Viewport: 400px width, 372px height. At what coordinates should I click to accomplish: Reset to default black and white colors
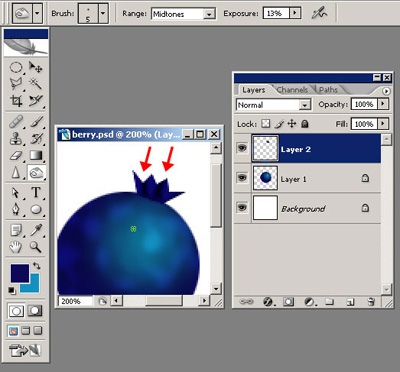point(12,290)
